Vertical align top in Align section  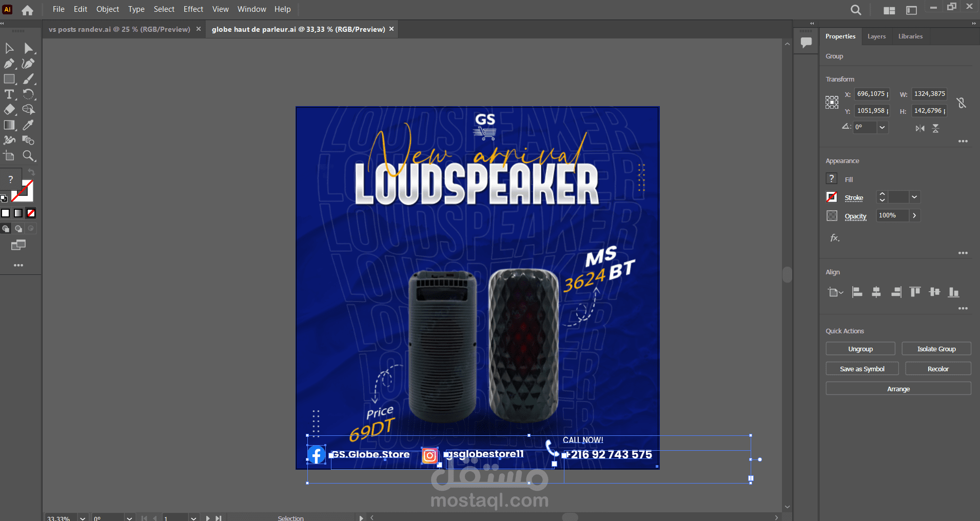point(915,292)
